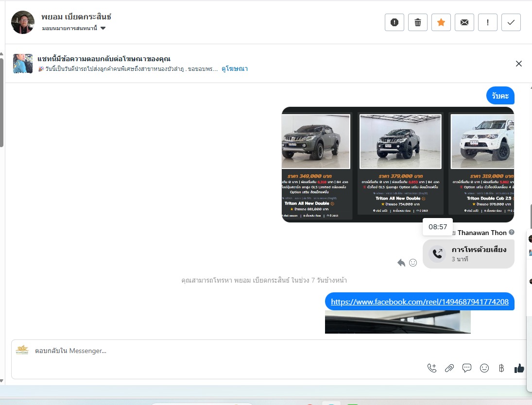Attach a file with paperclip icon
532x405 pixels.
(449, 368)
